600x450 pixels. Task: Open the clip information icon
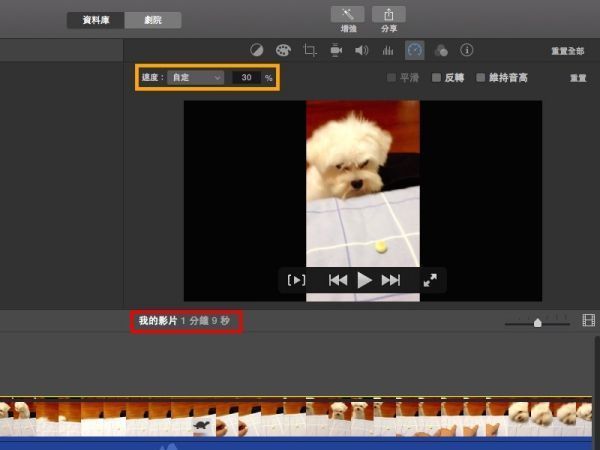click(x=466, y=50)
